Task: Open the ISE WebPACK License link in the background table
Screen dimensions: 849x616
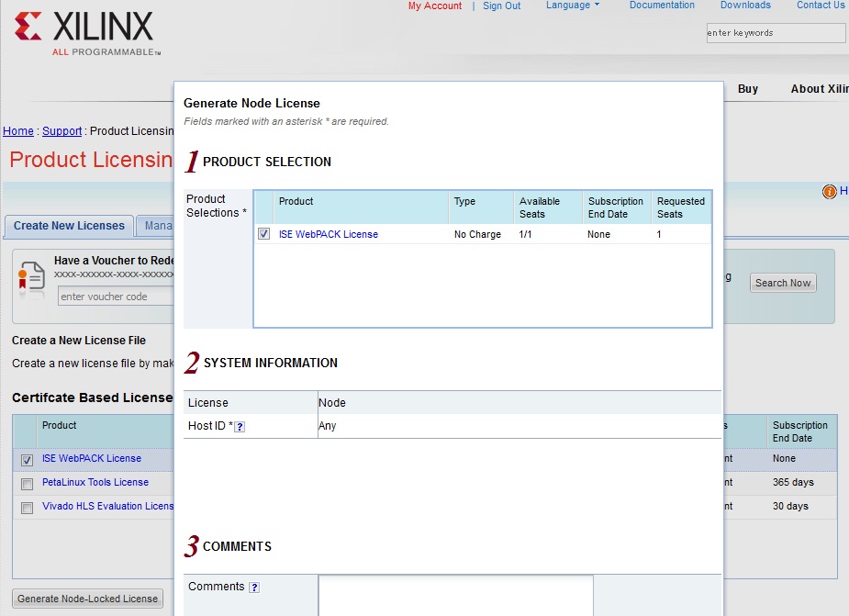Action: [x=92, y=458]
